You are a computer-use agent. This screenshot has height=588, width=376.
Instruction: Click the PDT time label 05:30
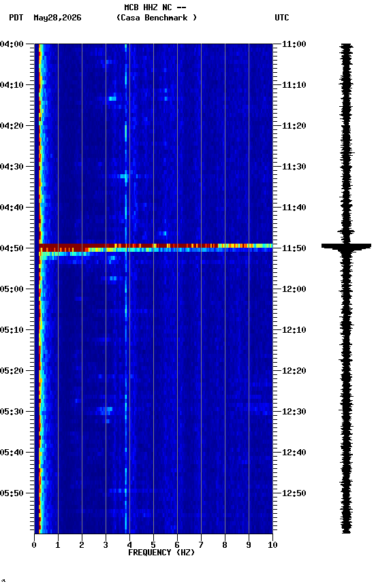[12, 412]
